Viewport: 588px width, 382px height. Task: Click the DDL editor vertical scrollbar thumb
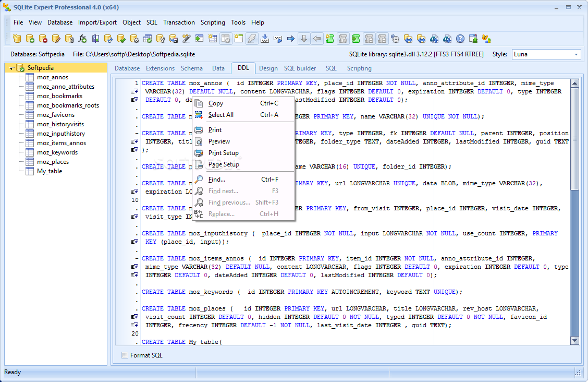pos(574,139)
